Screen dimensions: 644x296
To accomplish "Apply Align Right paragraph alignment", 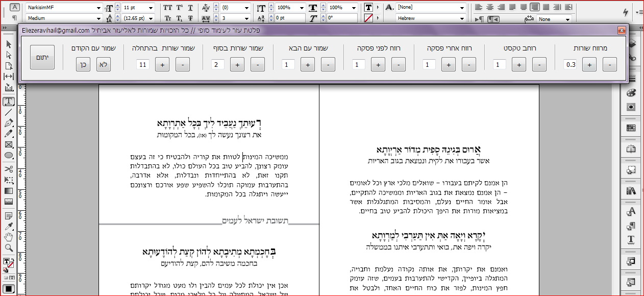I will [x=501, y=7].
